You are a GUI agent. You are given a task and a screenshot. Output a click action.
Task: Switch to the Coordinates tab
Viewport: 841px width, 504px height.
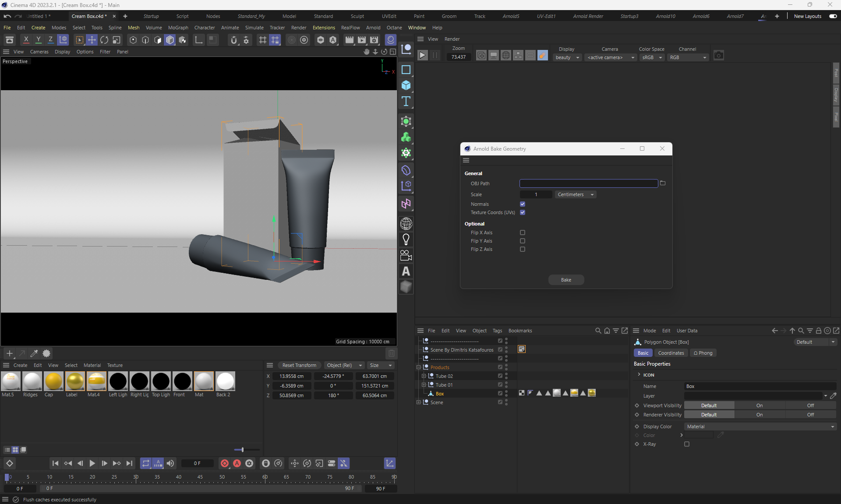[x=671, y=353]
